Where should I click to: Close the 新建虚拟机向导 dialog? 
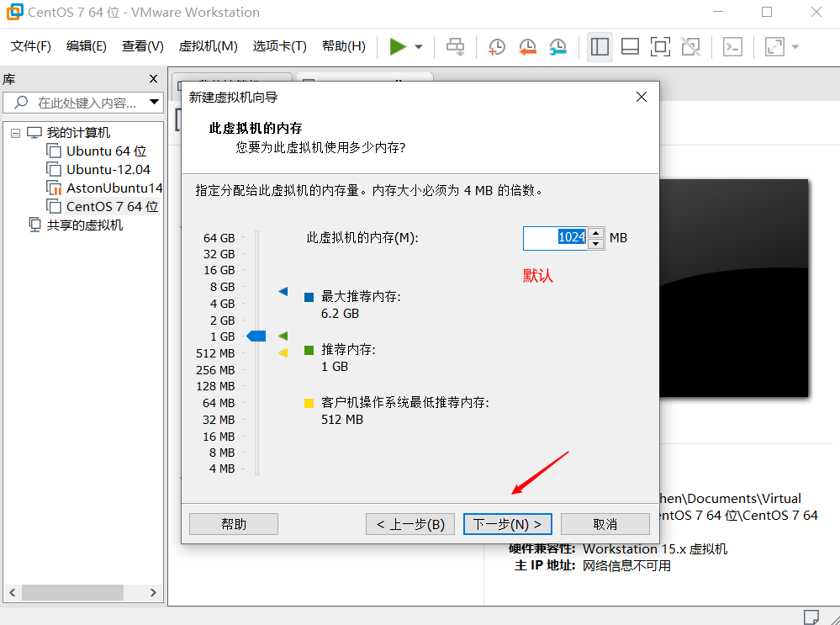[x=642, y=97]
